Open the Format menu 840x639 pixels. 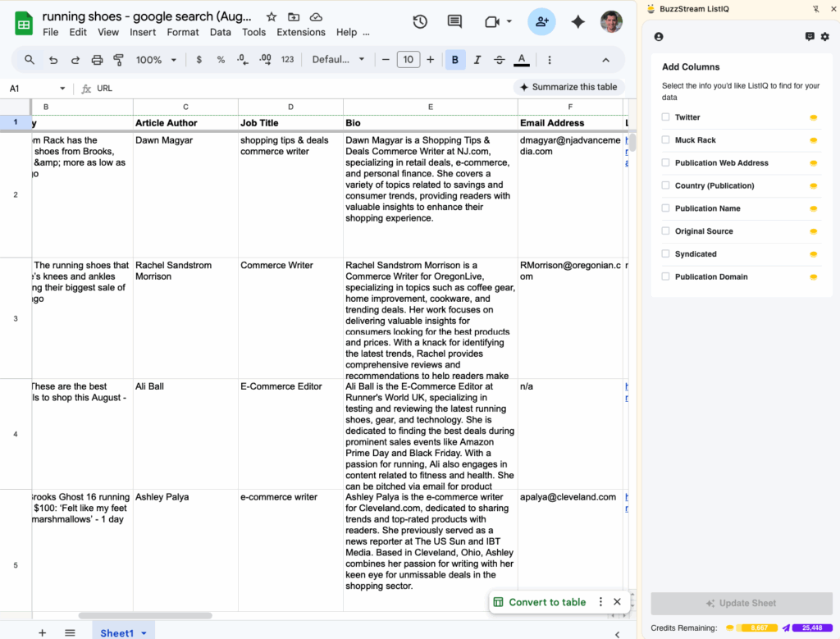pyautogui.click(x=182, y=32)
